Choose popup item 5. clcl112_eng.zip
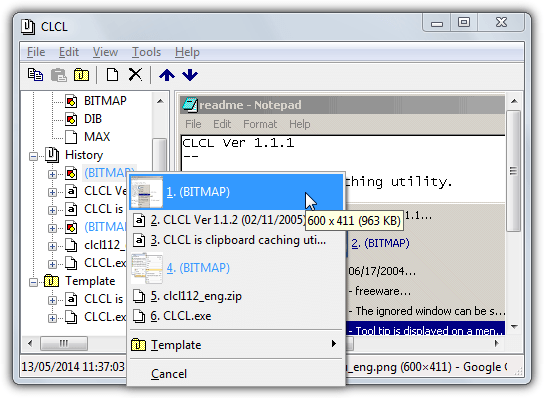 pos(236,296)
